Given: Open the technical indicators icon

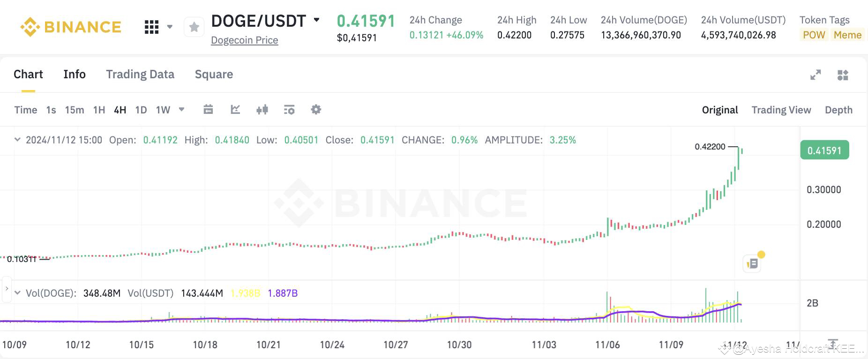Looking at the screenshot, I should [x=262, y=109].
